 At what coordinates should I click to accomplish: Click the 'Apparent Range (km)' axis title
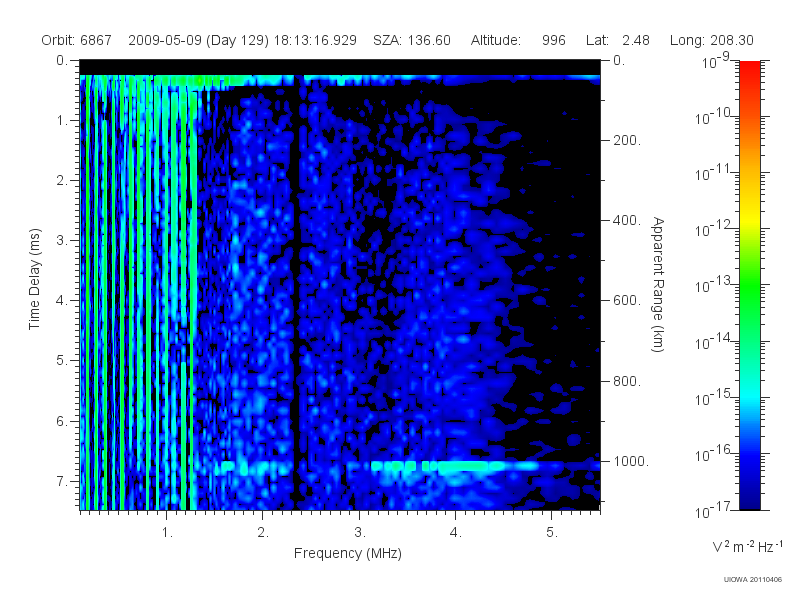pyautogui.click(x=658, y=284)
